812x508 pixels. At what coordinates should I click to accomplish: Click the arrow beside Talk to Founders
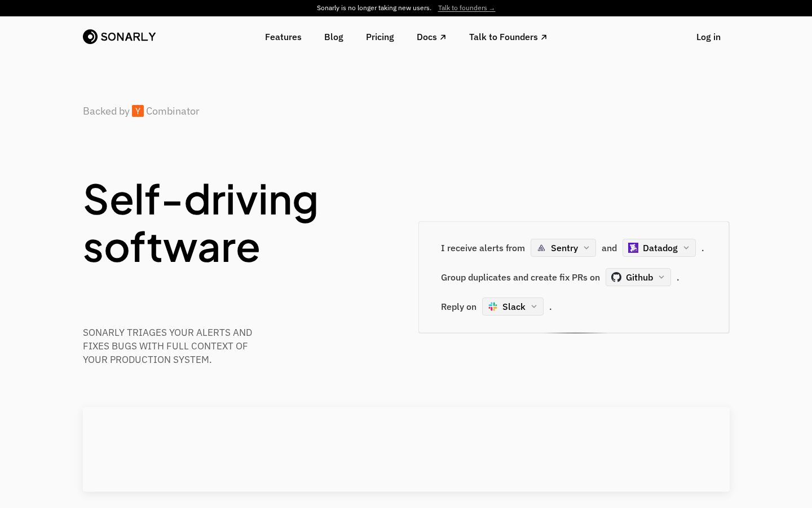(544, 37)
